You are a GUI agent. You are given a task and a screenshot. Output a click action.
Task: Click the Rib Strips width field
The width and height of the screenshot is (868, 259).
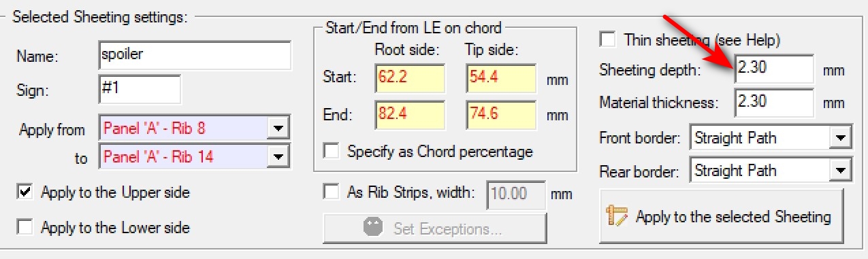coord(515,194)
